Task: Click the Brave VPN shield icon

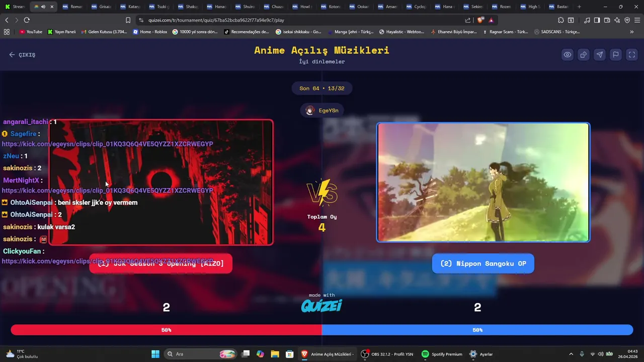Action: [627, 20]
